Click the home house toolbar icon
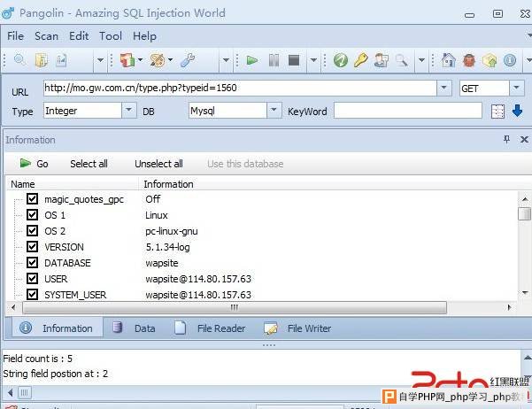The image size is (532, 409). 448,60
